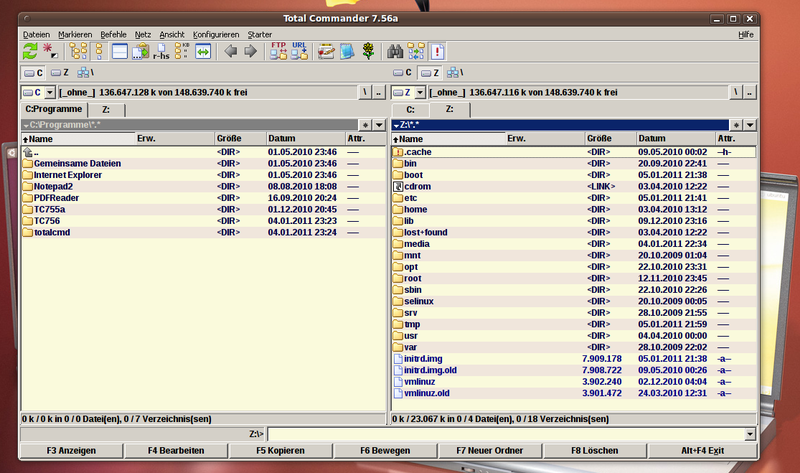Switch to full details view icon
This screenshot has width=800, height=473.
(x=120, y=51)
